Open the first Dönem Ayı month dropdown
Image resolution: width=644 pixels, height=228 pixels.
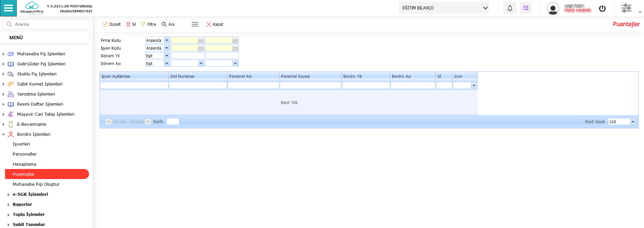coord(201,63)
